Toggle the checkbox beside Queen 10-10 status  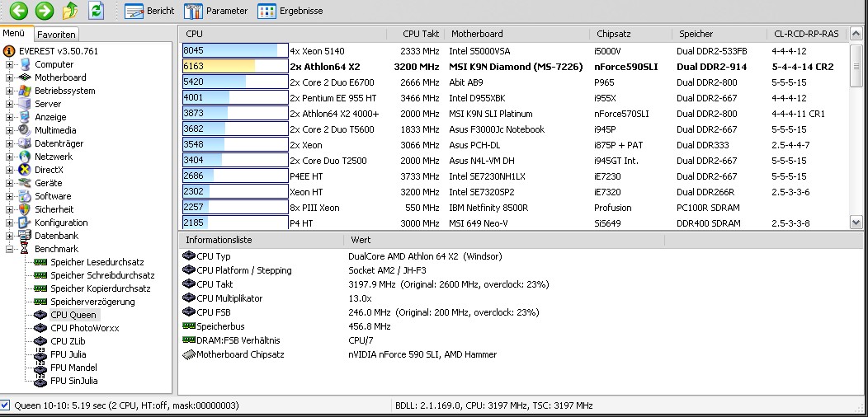[5, 405]
